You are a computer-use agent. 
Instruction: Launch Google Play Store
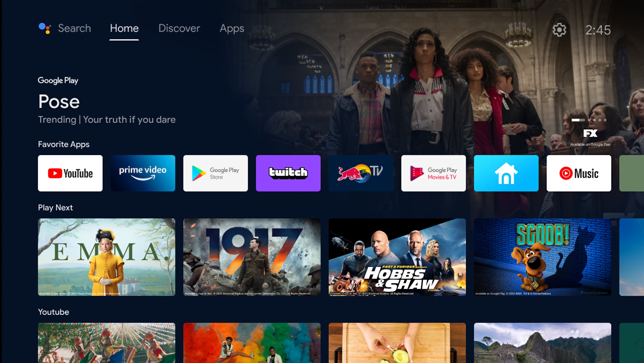pyautogui.click(x=215, y=173)
